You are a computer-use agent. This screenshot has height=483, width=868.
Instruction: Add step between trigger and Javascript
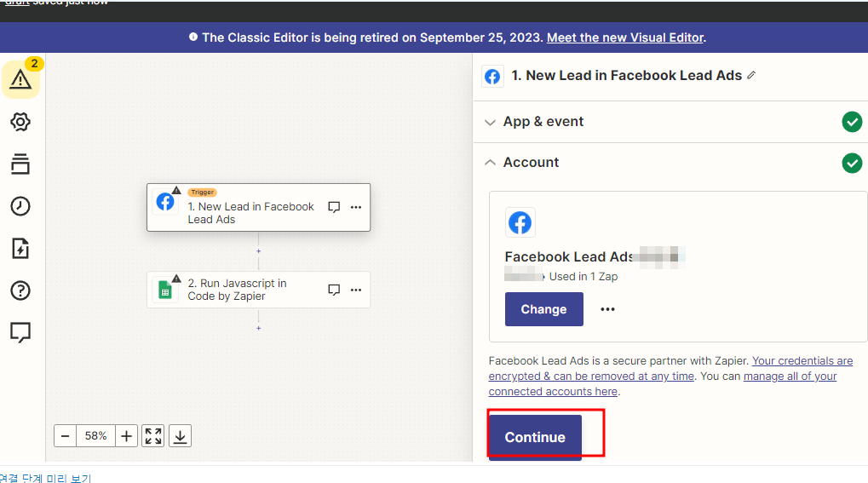coord(258,251)
